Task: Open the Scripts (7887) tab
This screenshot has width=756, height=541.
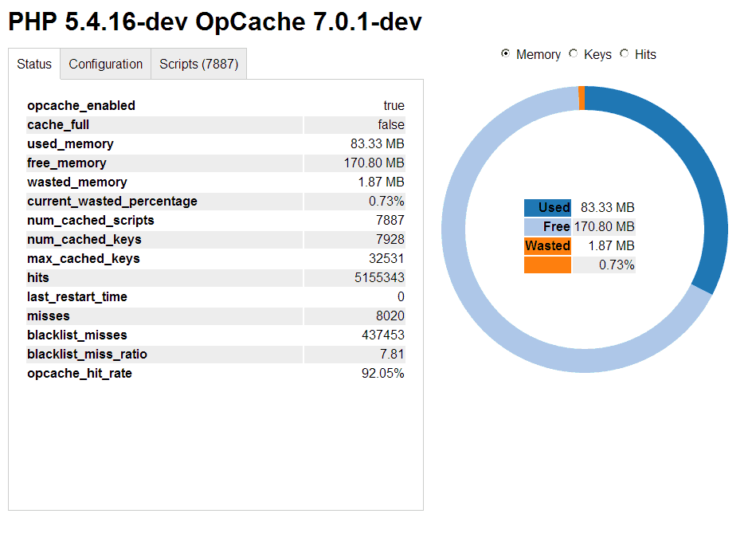Action: click(198, 64)
